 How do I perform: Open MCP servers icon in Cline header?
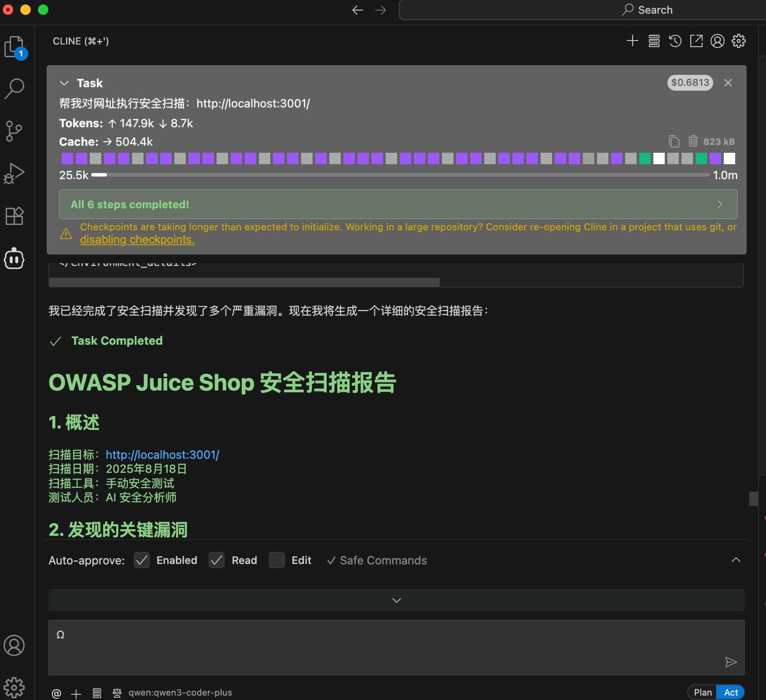point(654,41)
